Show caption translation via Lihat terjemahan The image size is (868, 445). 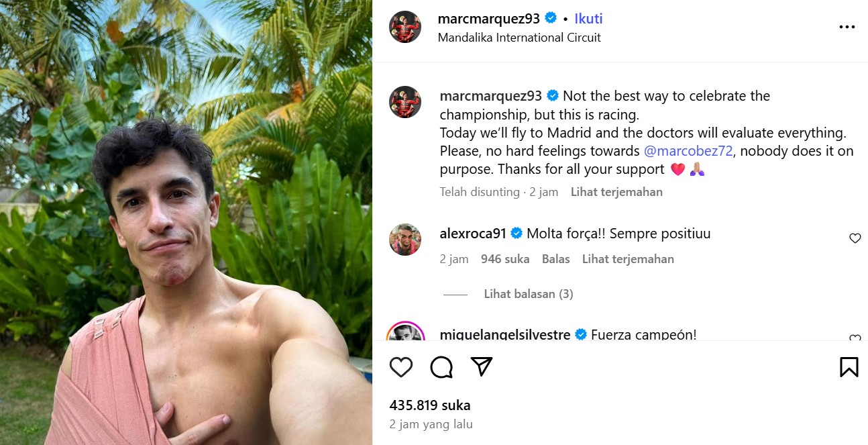coord(616,191)
